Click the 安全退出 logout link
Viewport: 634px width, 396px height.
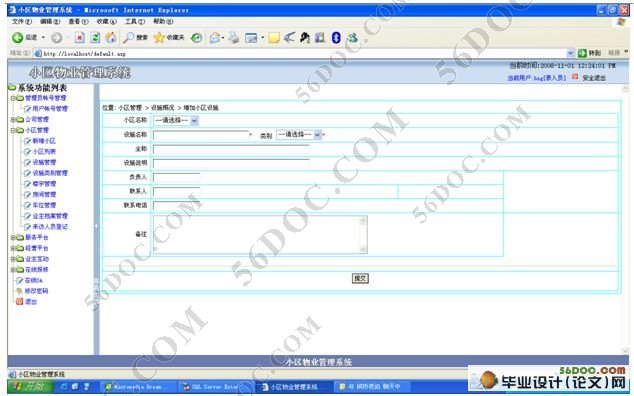pyautogui.click(x=594, y=78)
